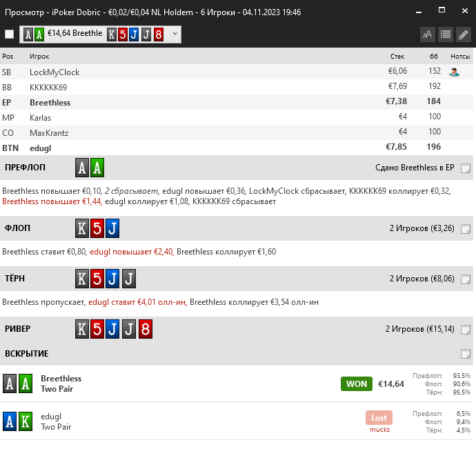
Task: Click the red 8 card in the РИВЕР row
Action: coord(146,329)
